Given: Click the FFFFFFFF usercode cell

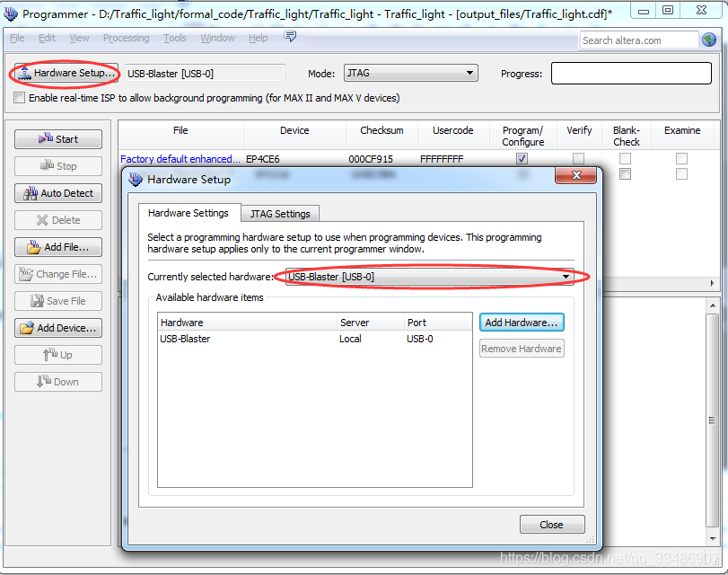Looking at the screenshot, I should coord(442,159).
